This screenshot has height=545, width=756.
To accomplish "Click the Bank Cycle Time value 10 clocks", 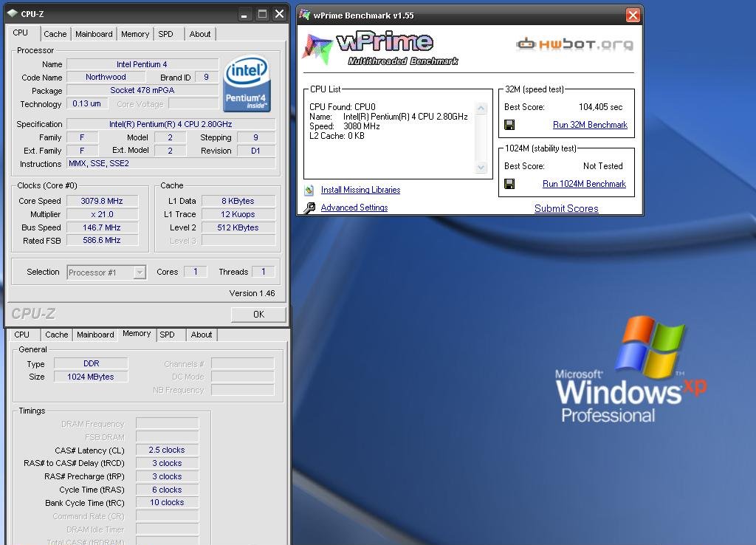I will tap(167, 503).
